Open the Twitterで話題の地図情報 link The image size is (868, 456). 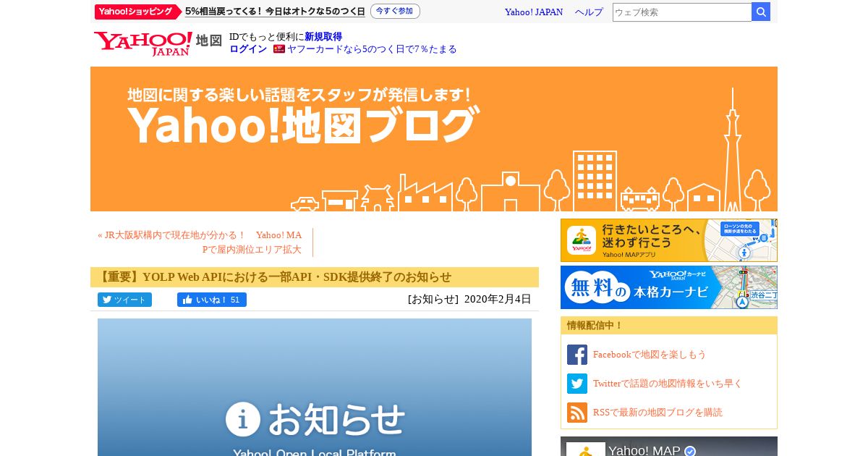click(668, 384)
